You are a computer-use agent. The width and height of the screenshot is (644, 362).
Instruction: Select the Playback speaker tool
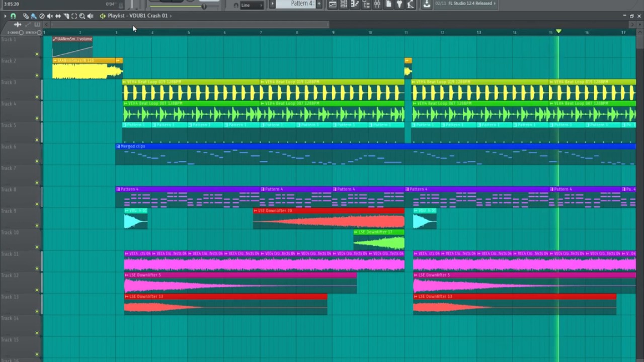pyautogui.click(x=90, y=16)
